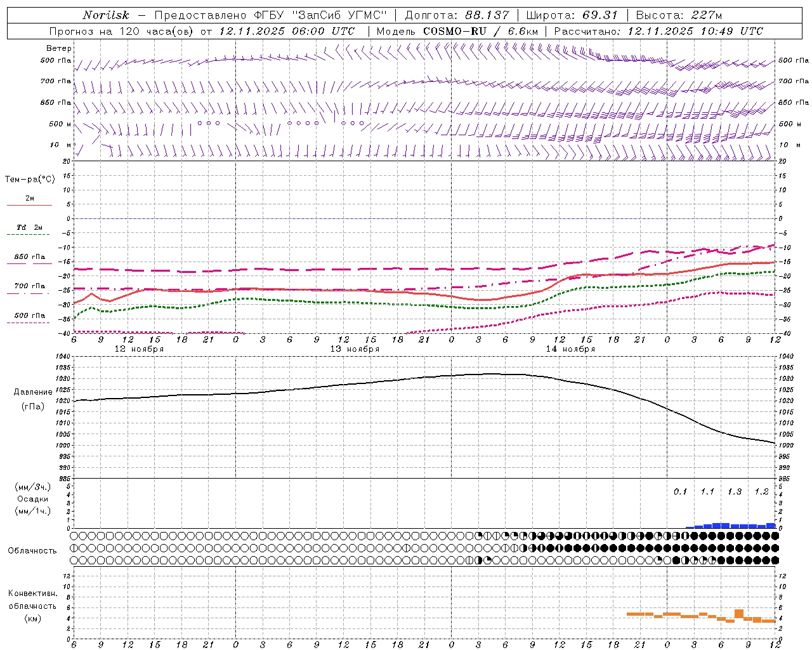
Task: Click the '13 ноября' date label
Action: [x=355, y=349]
